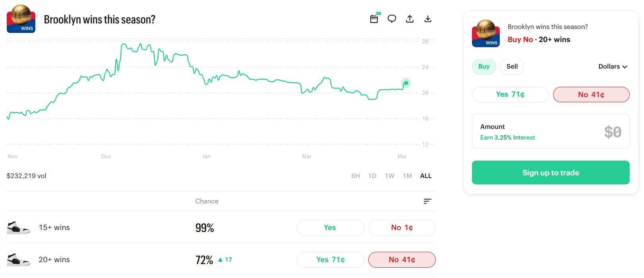Click the green endpoint dot on the chart
The width and height of the screenshot is (644, 278).
pyautogui.click(x=406, y=83)
